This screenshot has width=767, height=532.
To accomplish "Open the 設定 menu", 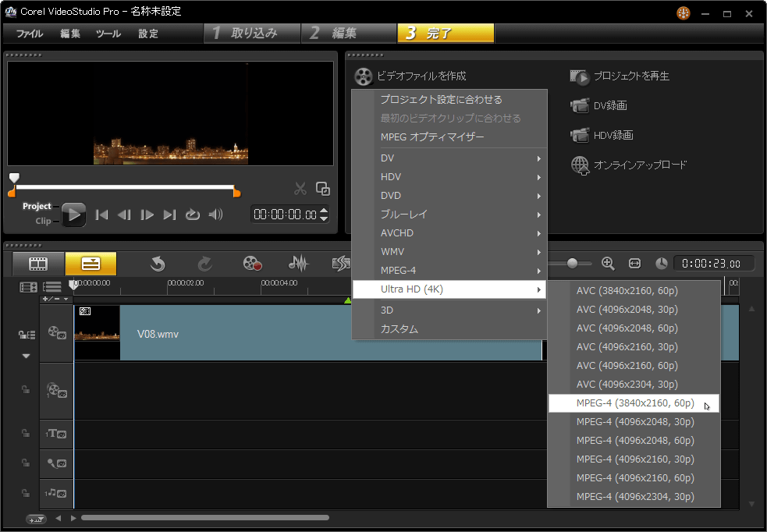I will pos(148,34).
